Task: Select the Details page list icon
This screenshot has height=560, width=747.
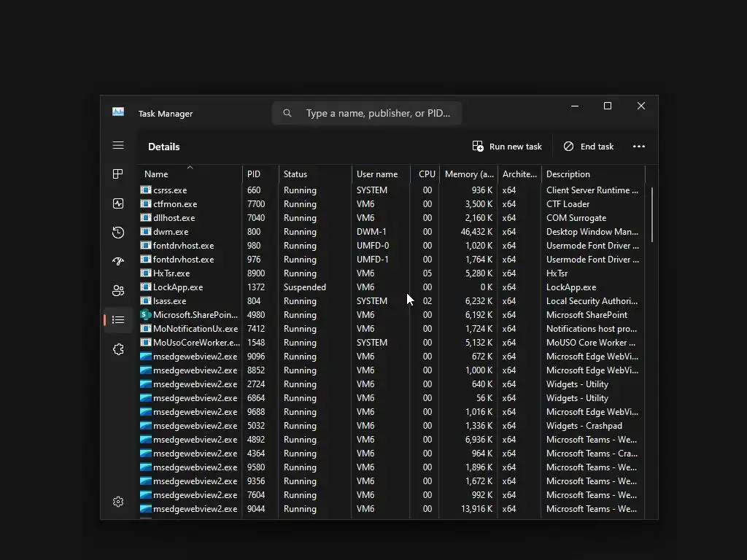Action: pos(118,319)
